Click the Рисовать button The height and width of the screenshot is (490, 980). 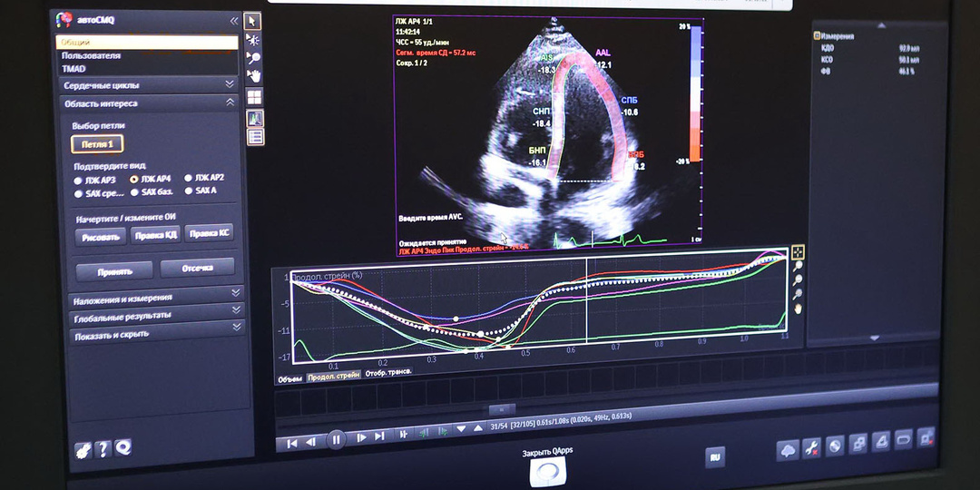[101, 237]
